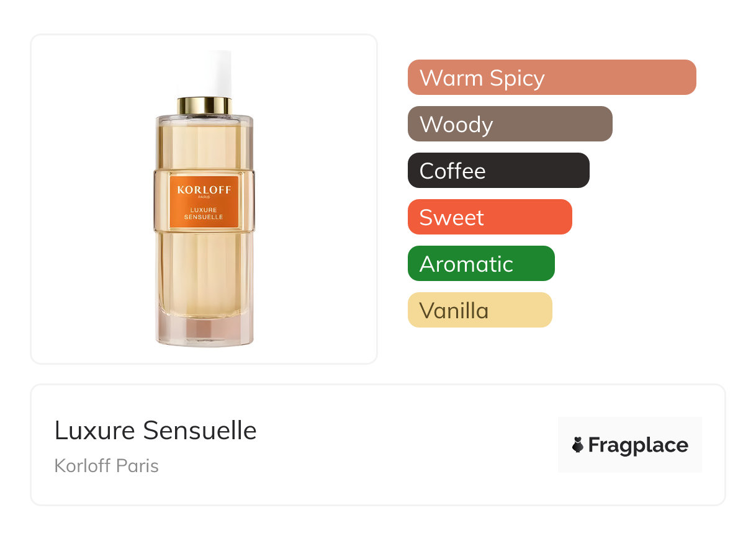Pick the Aromatic accord bar
This screenshot has width=756, height=536.
[x=481, y=264]
